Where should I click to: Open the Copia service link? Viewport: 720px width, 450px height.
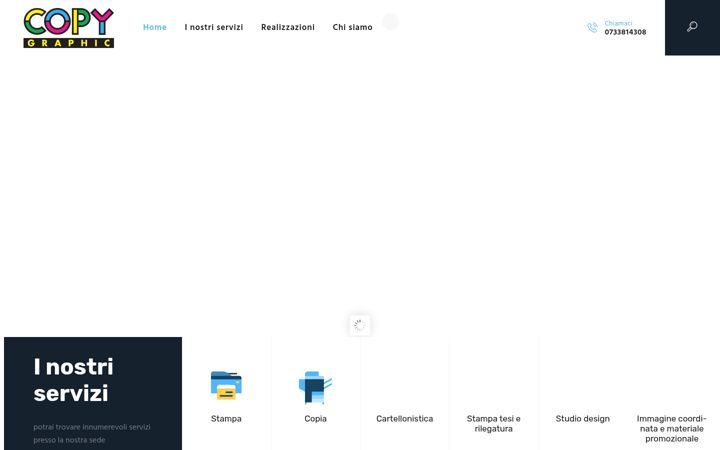click(315, 419)
